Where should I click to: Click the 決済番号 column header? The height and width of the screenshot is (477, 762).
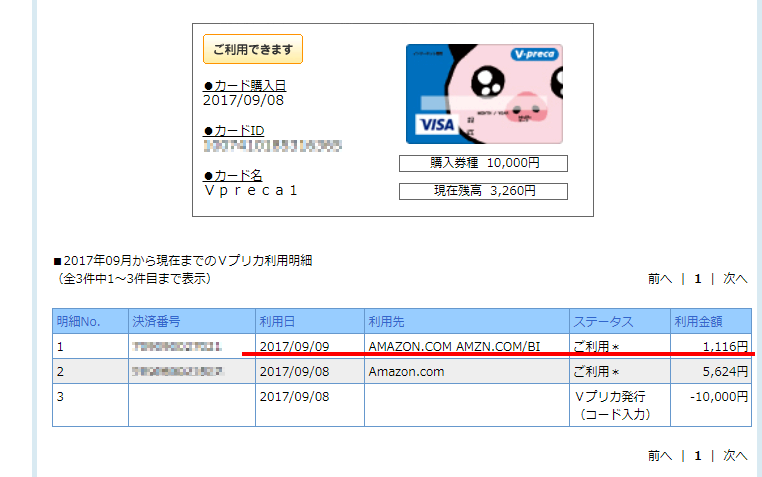156,321
